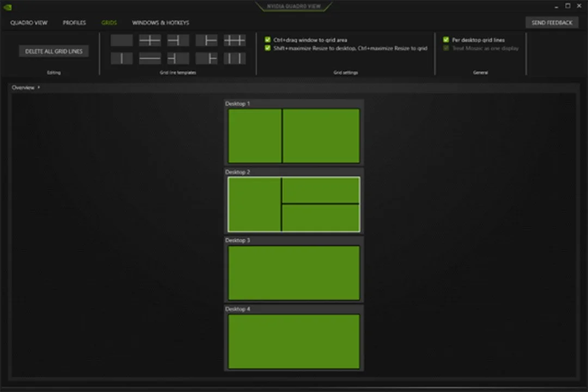588x392 pixels.
Task: Apply upper-row template with horizontal split on right of vertical line
Action: click(x=206, y=40)
